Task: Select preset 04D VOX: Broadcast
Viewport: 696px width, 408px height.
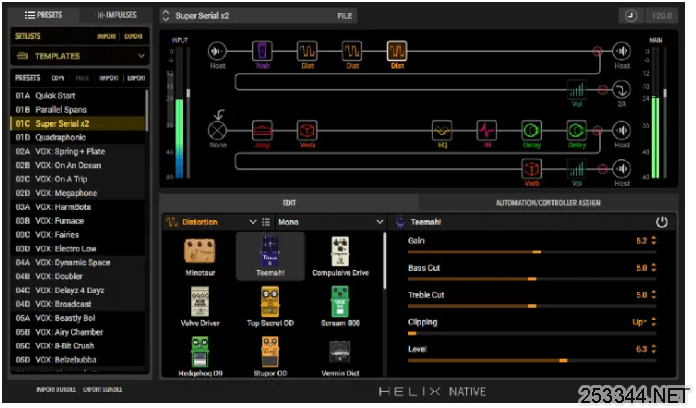Action: click(78, 304)
